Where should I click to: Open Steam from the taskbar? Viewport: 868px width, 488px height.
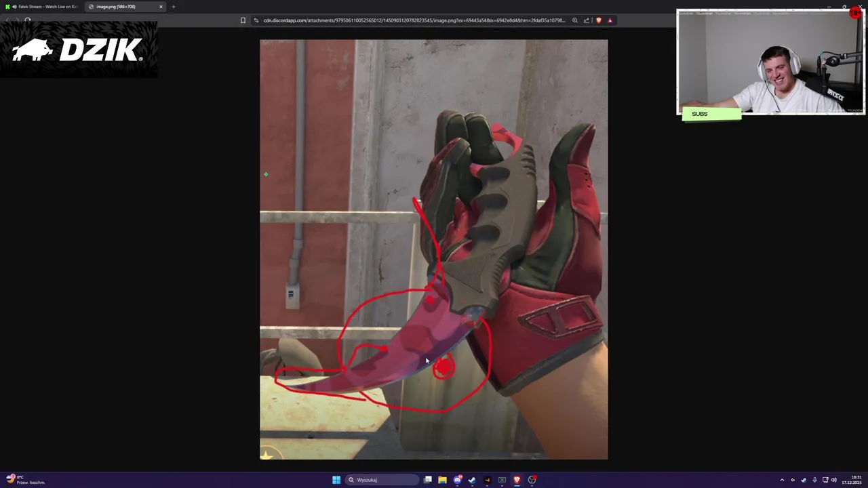[x=472, y=480]
